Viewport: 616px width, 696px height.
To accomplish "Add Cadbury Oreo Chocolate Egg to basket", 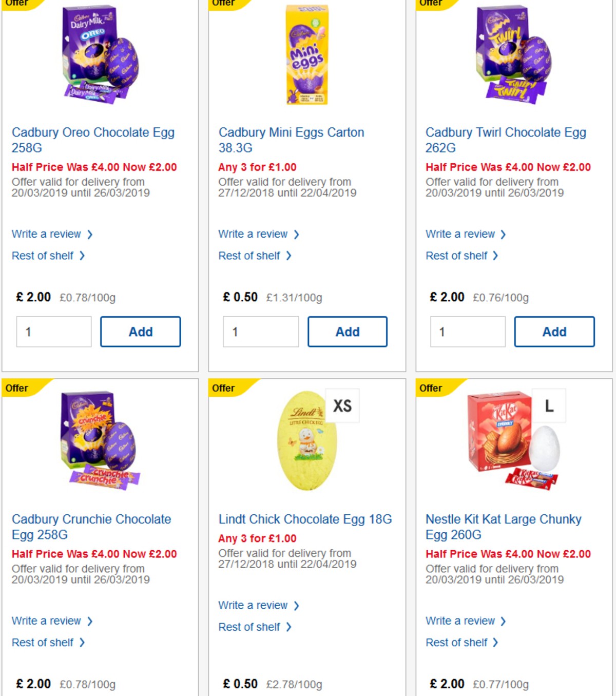I will click(x=140, y=332).
